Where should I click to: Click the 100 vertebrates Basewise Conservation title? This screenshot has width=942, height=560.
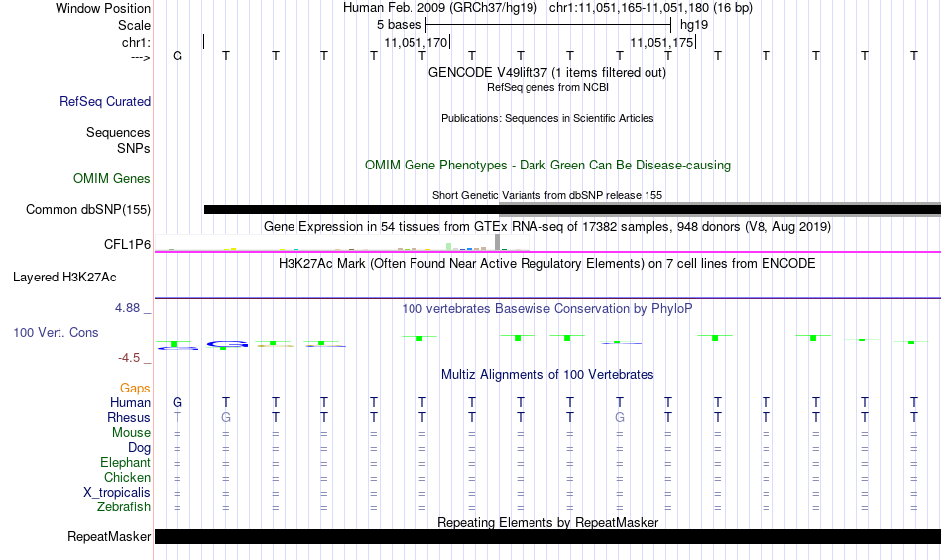pyautogui.click(x=547, y=308)
